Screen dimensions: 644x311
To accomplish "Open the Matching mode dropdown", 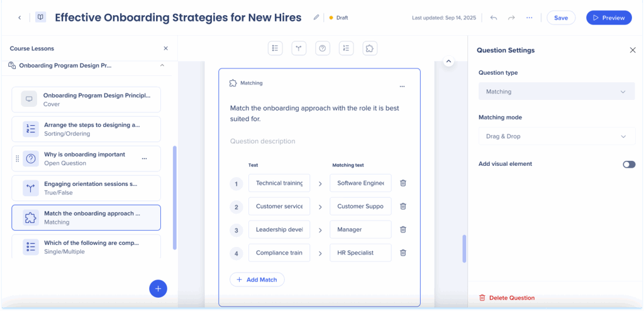I will (557, 136).
